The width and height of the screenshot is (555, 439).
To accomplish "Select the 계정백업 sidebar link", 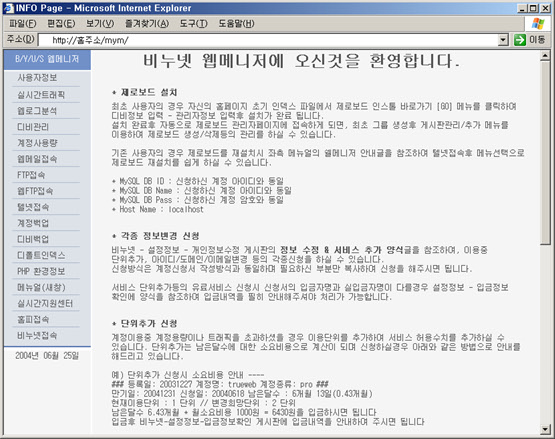I will (x=33, y=223).
